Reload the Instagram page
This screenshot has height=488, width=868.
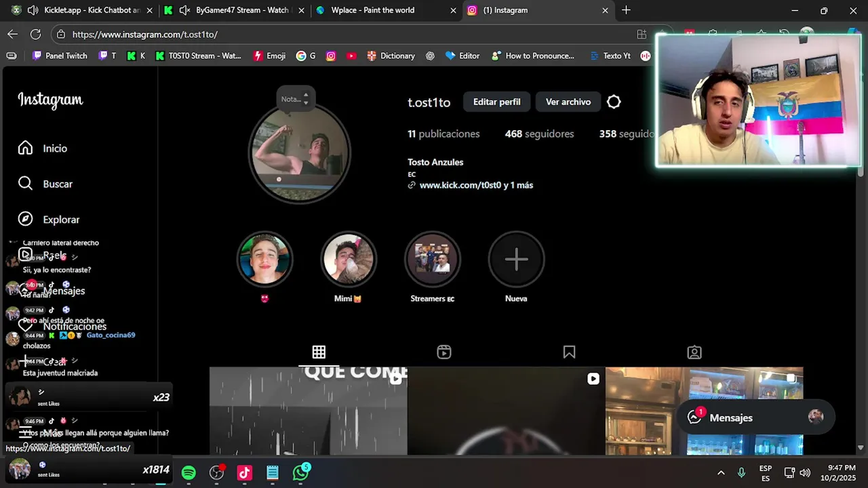[35, 34]
